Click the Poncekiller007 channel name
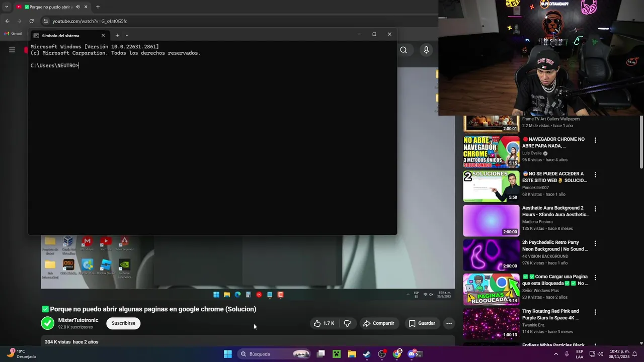The image size is (644, 362). click(x=536, y=188)
